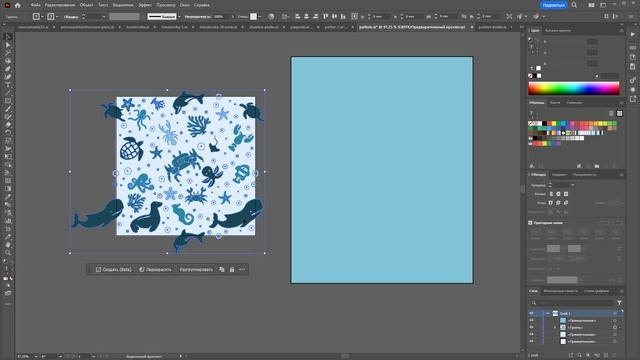The image size is (640, 360).
Task: Toggle visibility of Слой 1 layer
Action: click(x=531, y=313)
